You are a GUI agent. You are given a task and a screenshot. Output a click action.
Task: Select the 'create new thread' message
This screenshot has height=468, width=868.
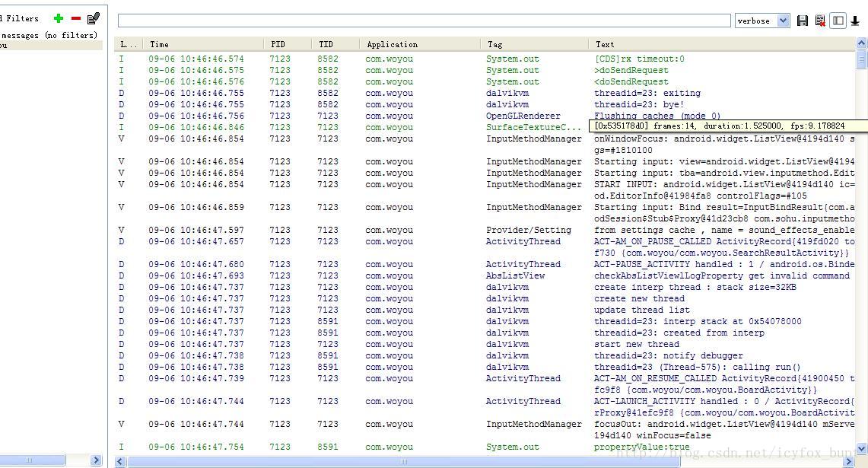639,298
